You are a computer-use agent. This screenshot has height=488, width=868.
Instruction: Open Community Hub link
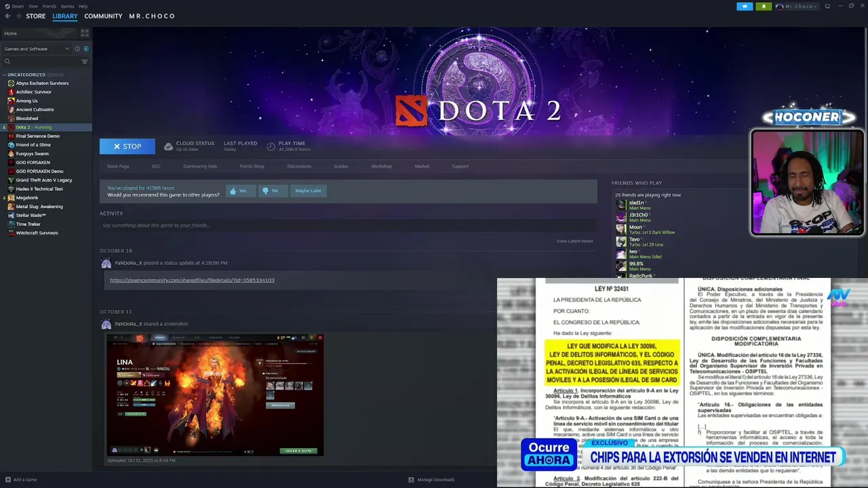(200, 166)
